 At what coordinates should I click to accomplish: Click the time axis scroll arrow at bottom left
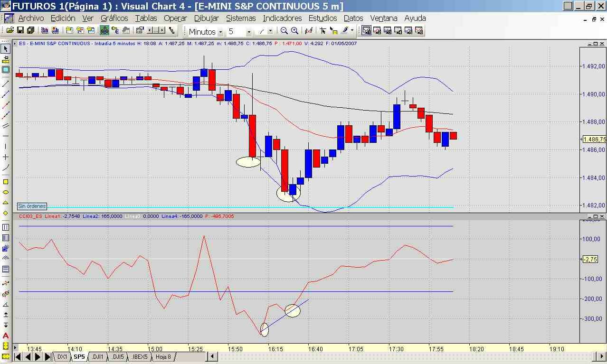tap(15, 349)
